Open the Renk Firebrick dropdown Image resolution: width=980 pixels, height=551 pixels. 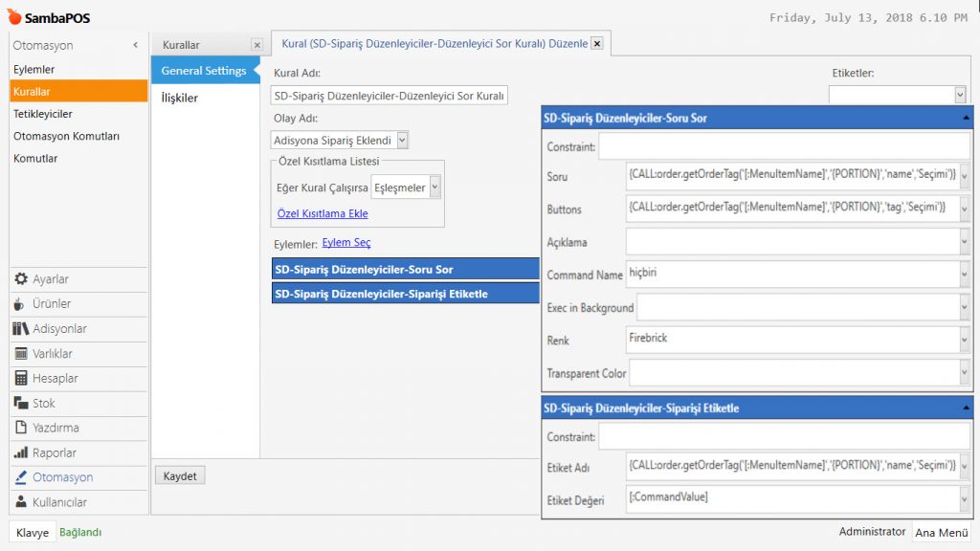point(963,340)
